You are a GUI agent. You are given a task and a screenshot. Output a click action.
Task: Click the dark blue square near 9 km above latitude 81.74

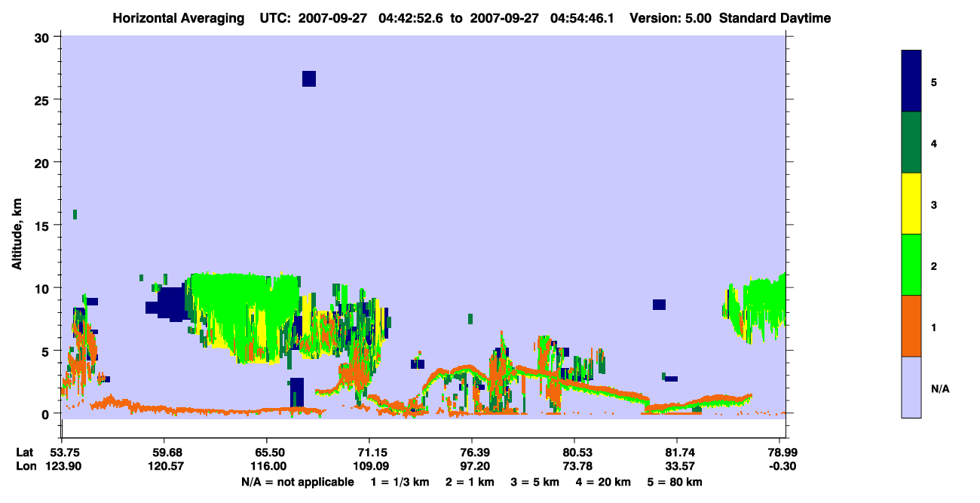click(659, 305)
